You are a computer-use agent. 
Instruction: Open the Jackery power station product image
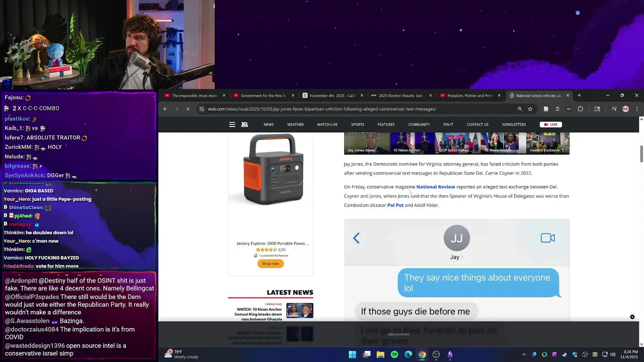pos(274,169)
